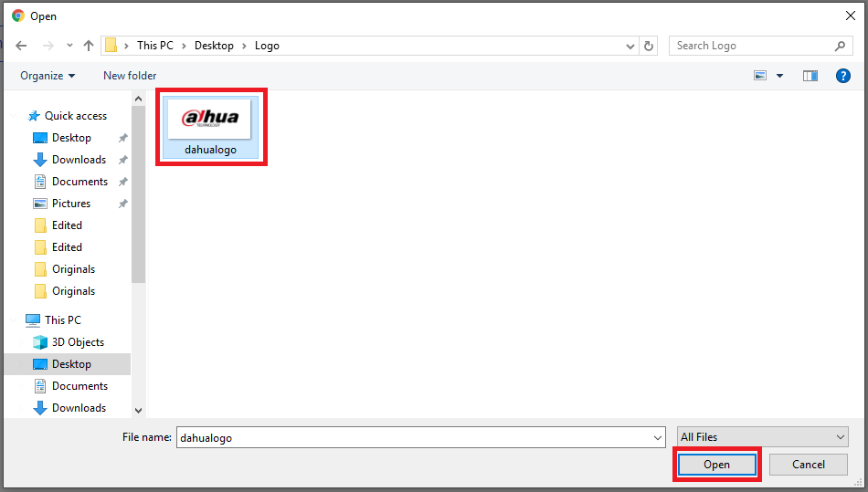The height and width of the screenshot is (492, 868).
Task: Create a New folder
Action: click(x=130, y=76)
